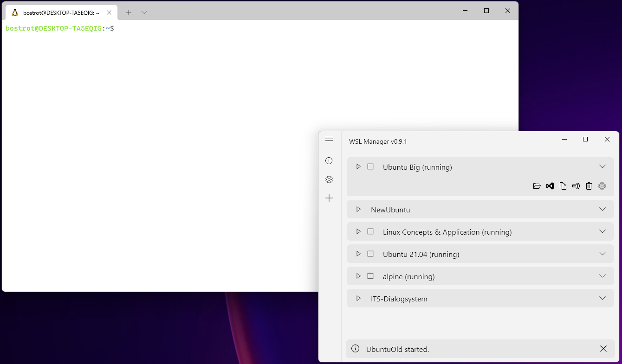Select bostrot@DESKTOP-TA5EQIG terminal tab
This screenshot has height=364, width=622.
[x=61, y=13]
